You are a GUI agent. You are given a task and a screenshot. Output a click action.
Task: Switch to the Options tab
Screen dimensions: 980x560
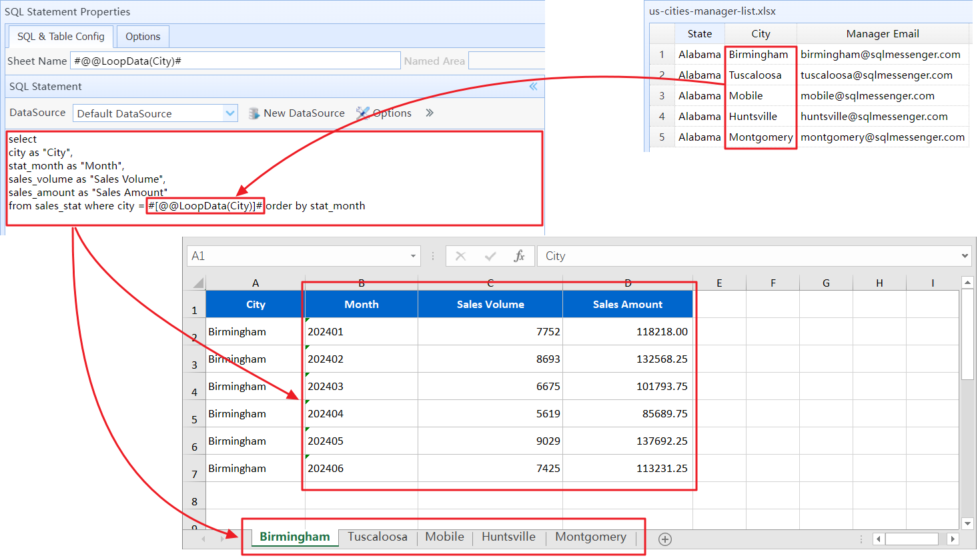click(143, 37)
